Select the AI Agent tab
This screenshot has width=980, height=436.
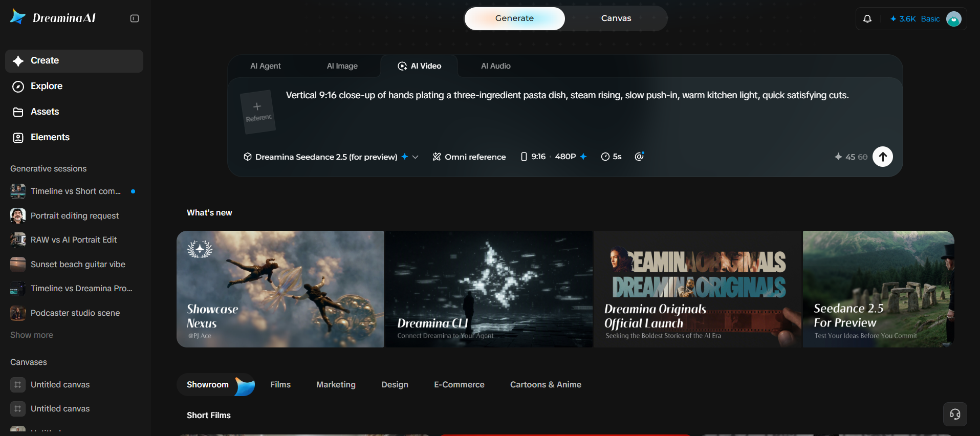click(x=266, y=66)
